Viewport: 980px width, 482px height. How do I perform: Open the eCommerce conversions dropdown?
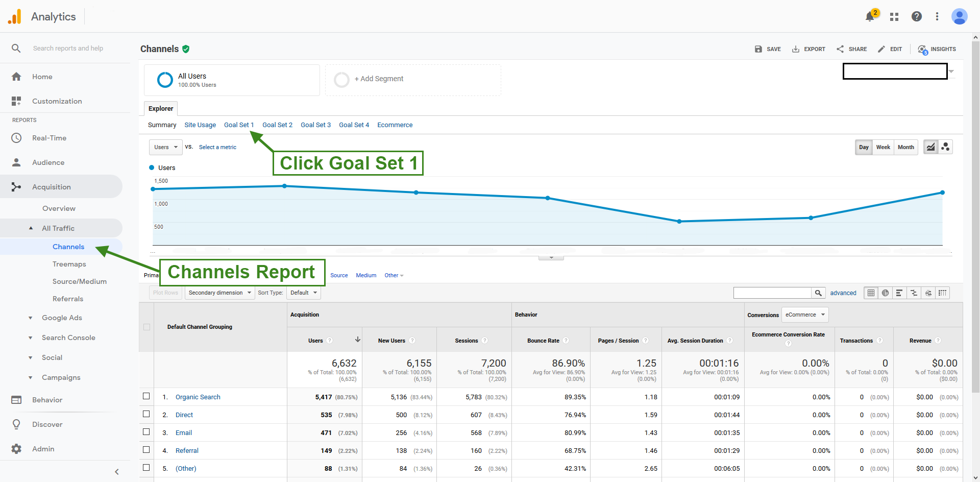[804, 315]
